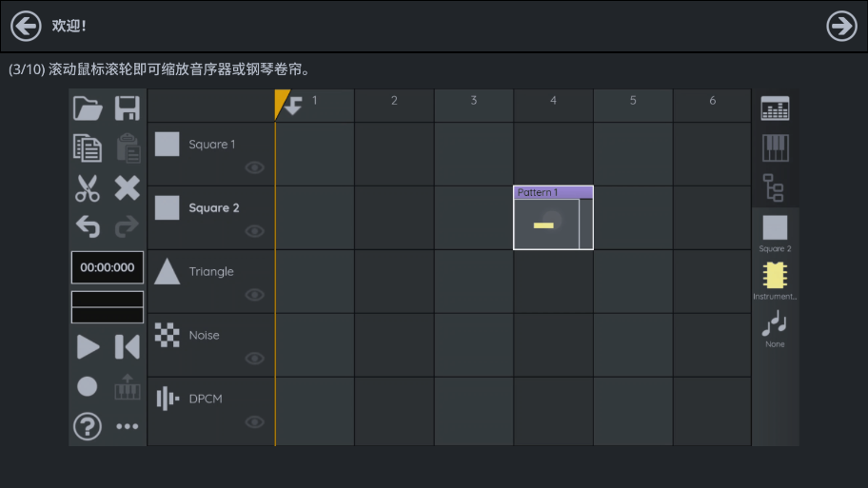This screenshot has width=868, height=488.
Task: Open the project explorer tree icon
Action: (774, 187)
